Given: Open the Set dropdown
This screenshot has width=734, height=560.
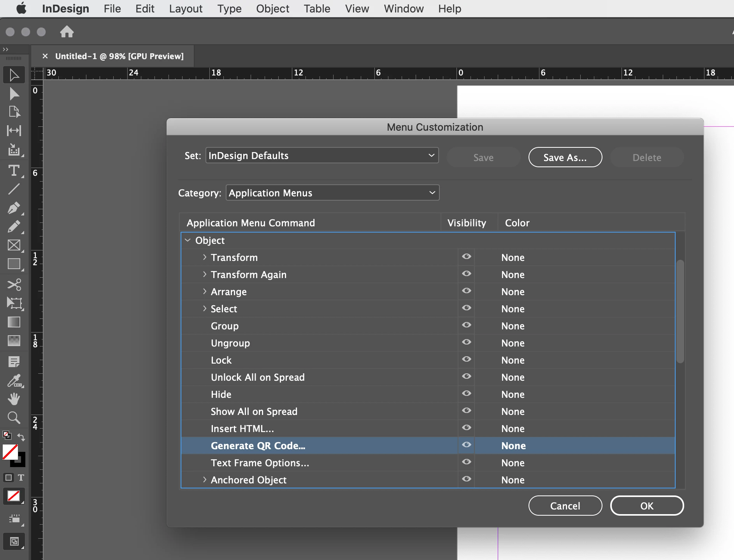Looking at the screenshot, I should [x=322, y=156].
